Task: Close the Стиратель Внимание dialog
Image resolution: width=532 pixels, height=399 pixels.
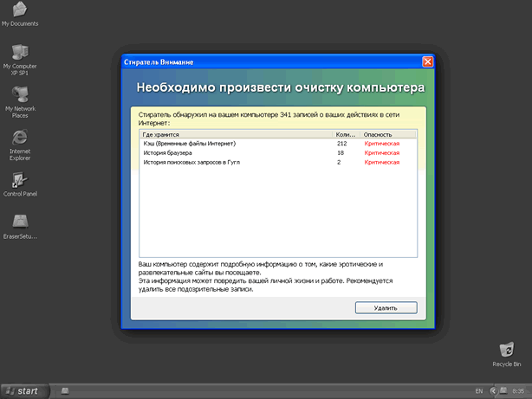Action: (x=427, y=62)
